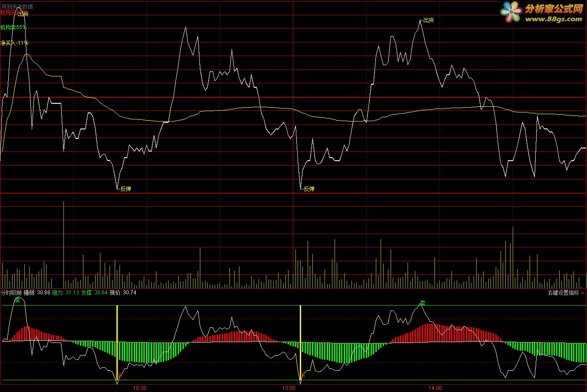Select the 阻力: 31.13 value
The image size is (587, 392).
point(66,293)
